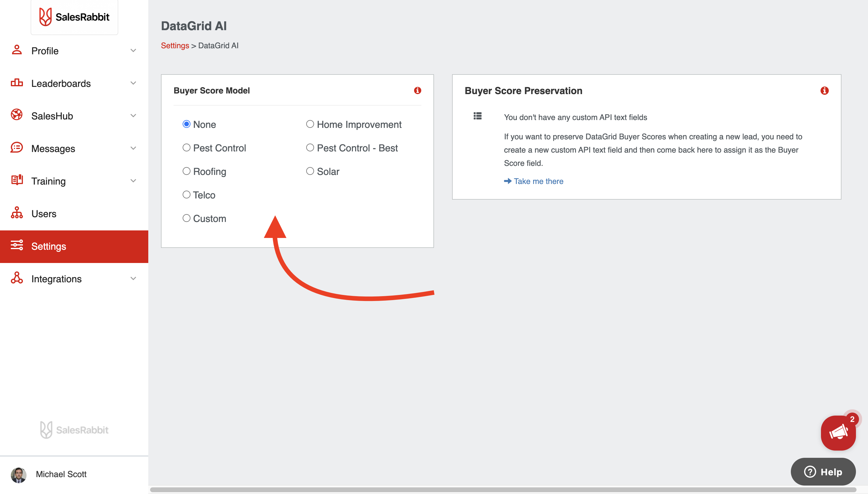The height and width of the screenshot is (494, 868).
Task: Expand the Messages menu chevron
Action: click(133, 148)
